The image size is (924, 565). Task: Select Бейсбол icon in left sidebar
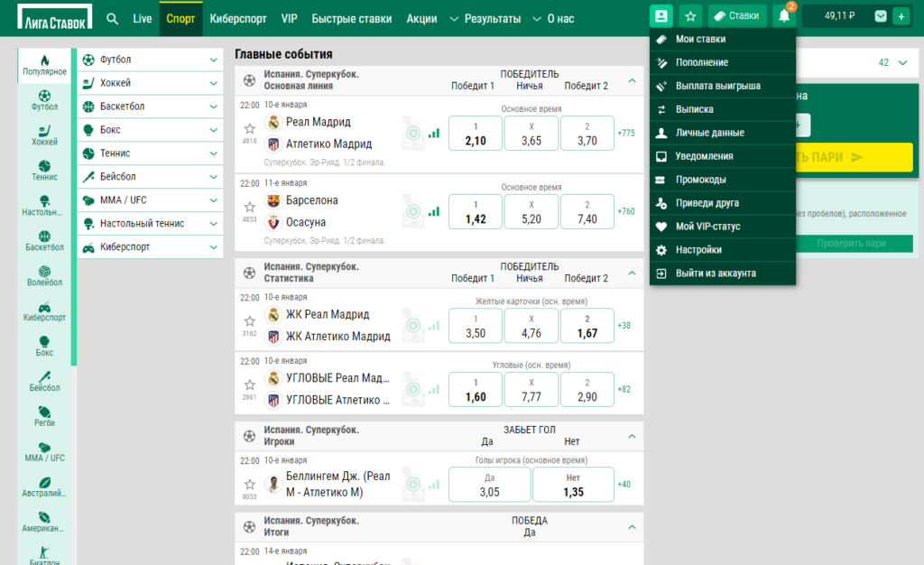pyautogui.click(x=45, y=381)
